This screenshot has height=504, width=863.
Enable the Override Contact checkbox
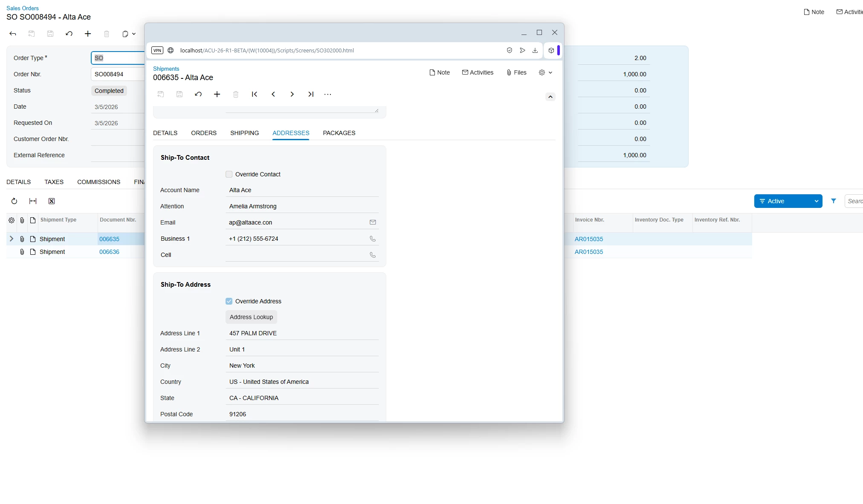tap(229, 174)
